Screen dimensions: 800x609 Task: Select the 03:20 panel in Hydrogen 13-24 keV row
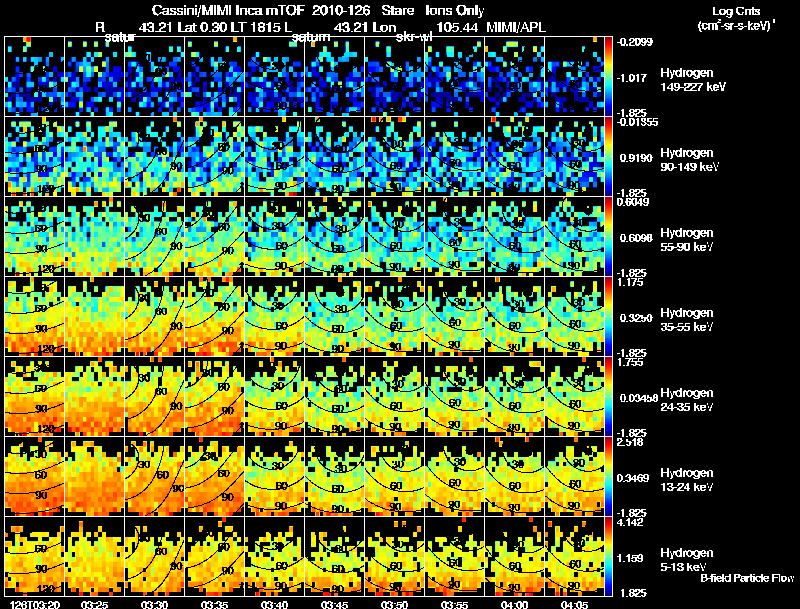tap(35, 477)
